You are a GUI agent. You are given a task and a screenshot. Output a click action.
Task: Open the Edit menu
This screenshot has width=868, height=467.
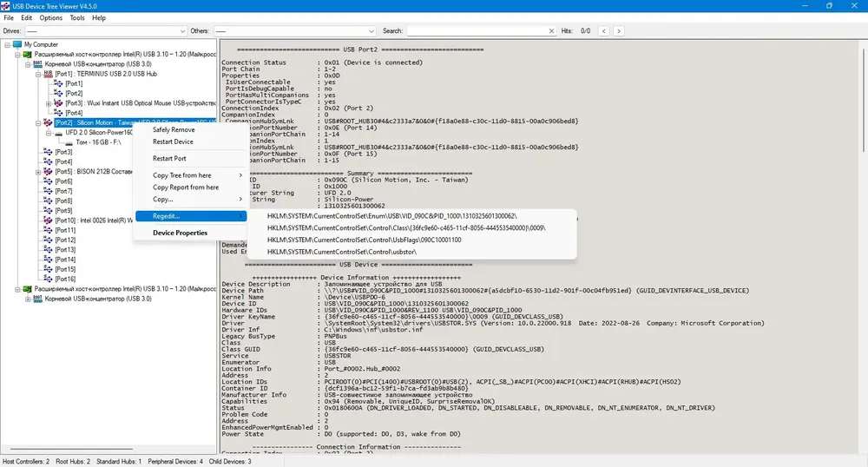[27, 17]
